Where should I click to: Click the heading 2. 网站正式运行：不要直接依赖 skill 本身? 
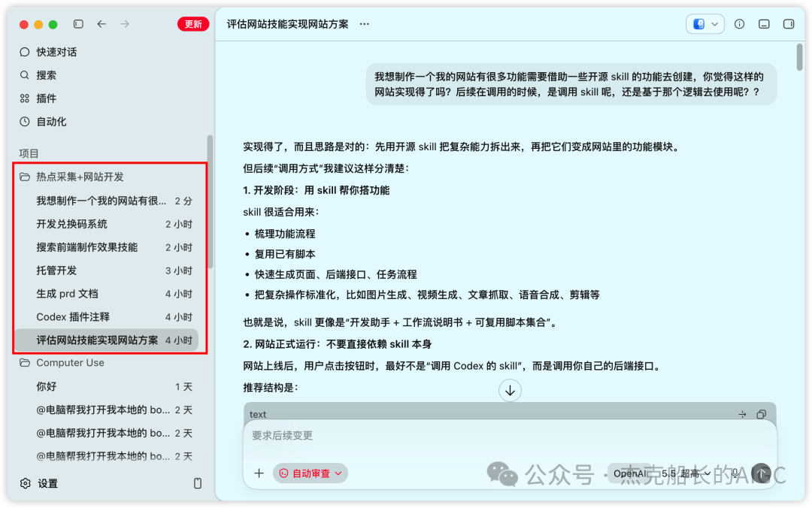(x=337, y=344)
